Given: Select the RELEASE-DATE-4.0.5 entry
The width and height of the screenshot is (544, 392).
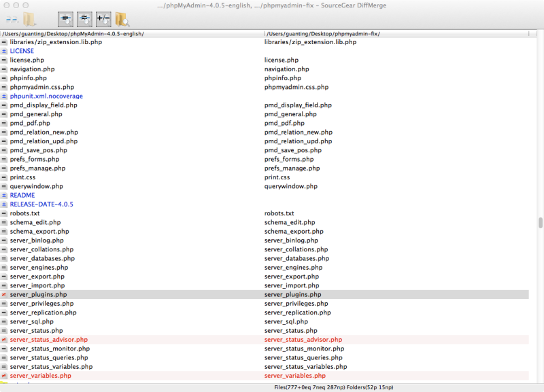Looking at the screenshot, I should 41,204.
